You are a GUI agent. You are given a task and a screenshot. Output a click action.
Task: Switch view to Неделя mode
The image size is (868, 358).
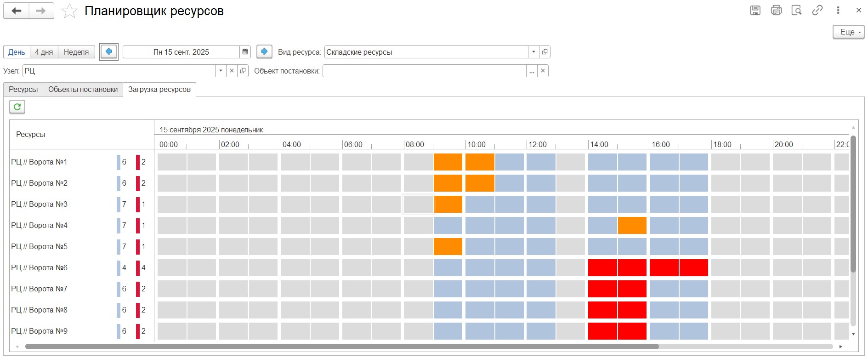[76, 52]
